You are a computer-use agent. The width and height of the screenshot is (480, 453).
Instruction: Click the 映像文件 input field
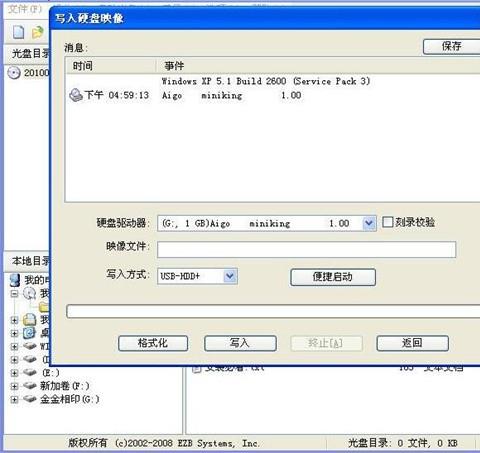306,250
